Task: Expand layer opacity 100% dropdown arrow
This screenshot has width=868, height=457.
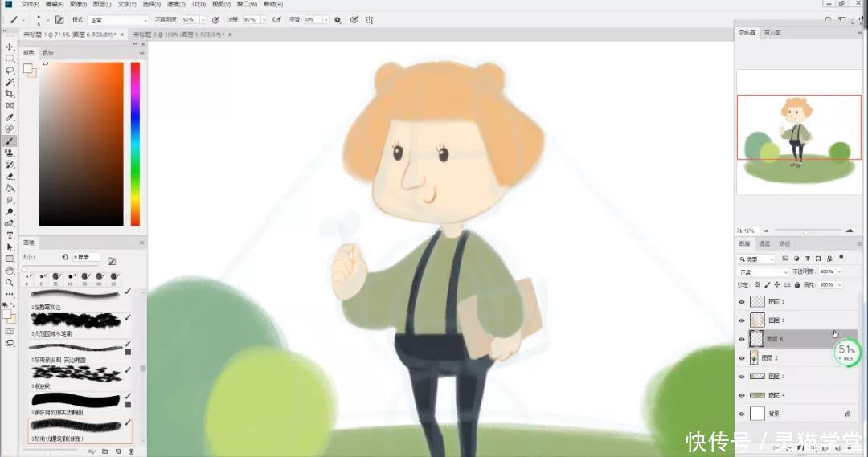Action: tap(840, 271)
